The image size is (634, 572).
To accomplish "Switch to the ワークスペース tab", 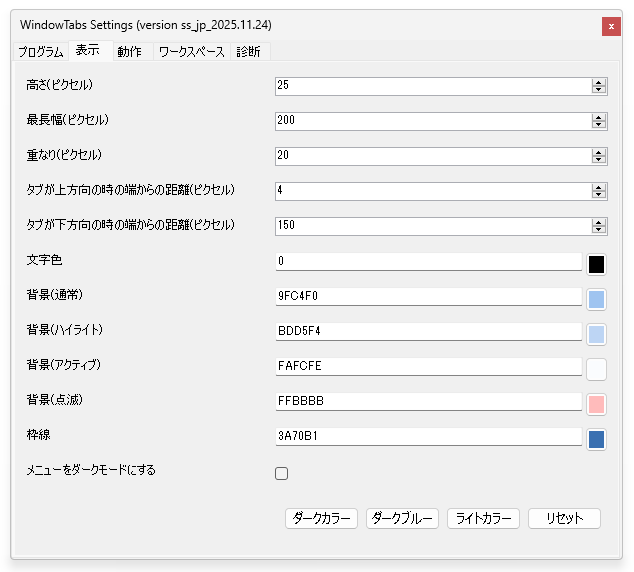I will 191,52.
